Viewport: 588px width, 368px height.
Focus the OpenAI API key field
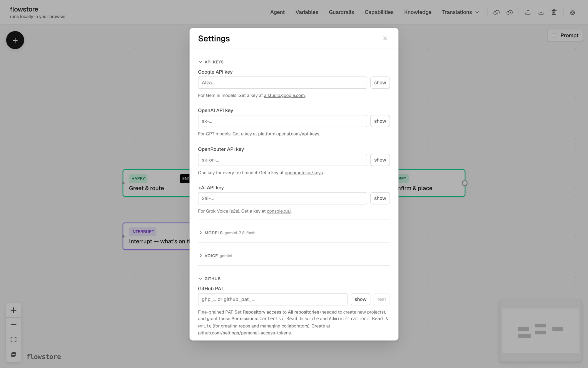[282, 121]
